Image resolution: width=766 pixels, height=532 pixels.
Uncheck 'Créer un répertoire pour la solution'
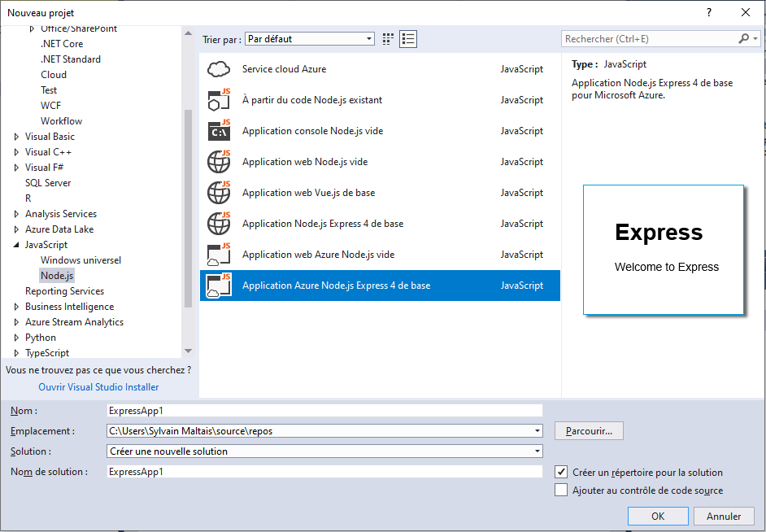click(561, 472)
